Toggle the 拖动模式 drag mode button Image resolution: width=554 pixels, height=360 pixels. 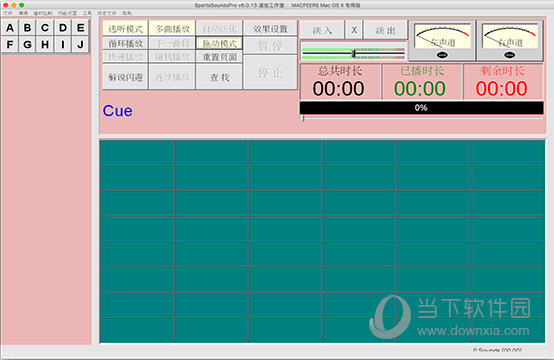[x=219, y=43]
